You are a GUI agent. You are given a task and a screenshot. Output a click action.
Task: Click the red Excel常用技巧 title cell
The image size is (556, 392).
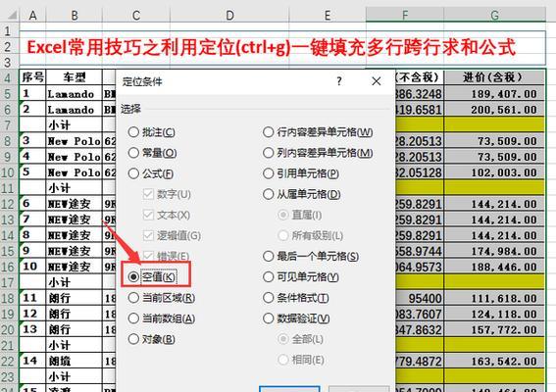click(x=282, y=47)
